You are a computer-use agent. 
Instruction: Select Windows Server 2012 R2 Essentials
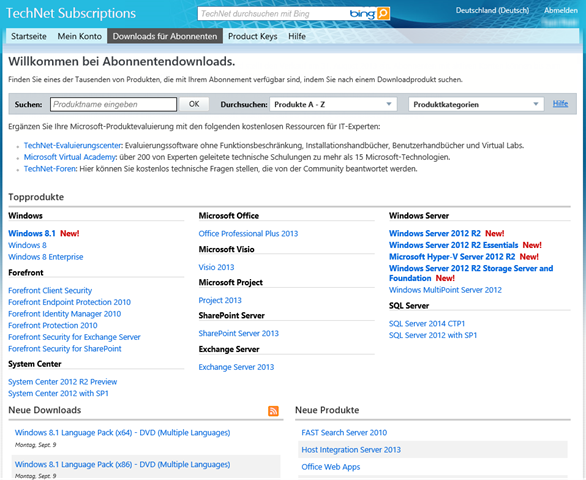(453, 245)
